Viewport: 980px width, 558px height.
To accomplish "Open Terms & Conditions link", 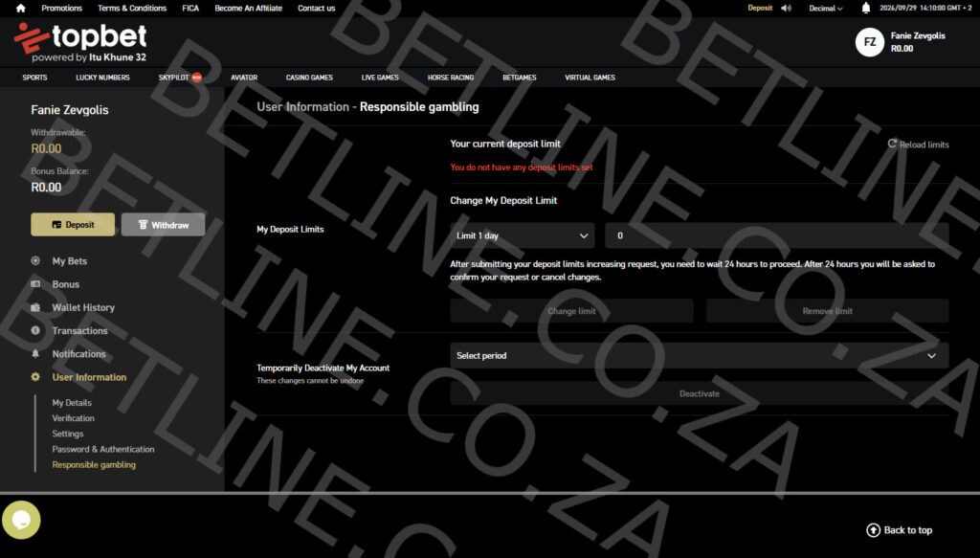I will click(132, 8).
